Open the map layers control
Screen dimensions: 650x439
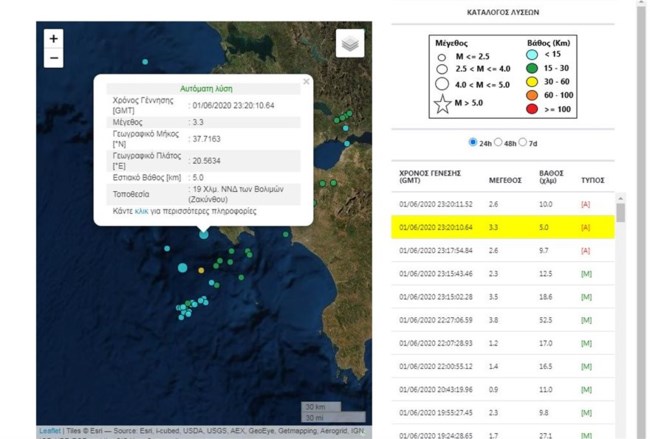pos(349,44)
